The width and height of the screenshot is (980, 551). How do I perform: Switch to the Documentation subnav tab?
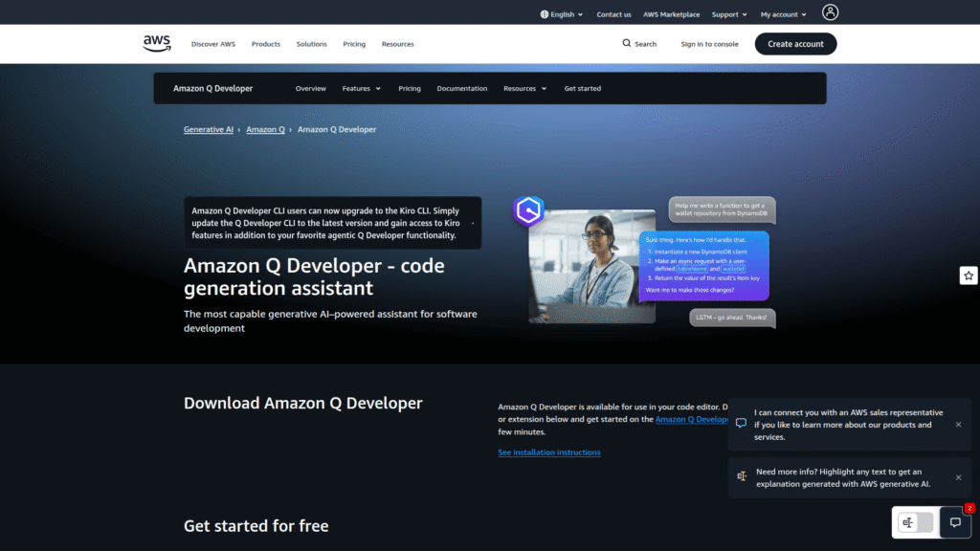pyautogui.click(x=462, y=88)
